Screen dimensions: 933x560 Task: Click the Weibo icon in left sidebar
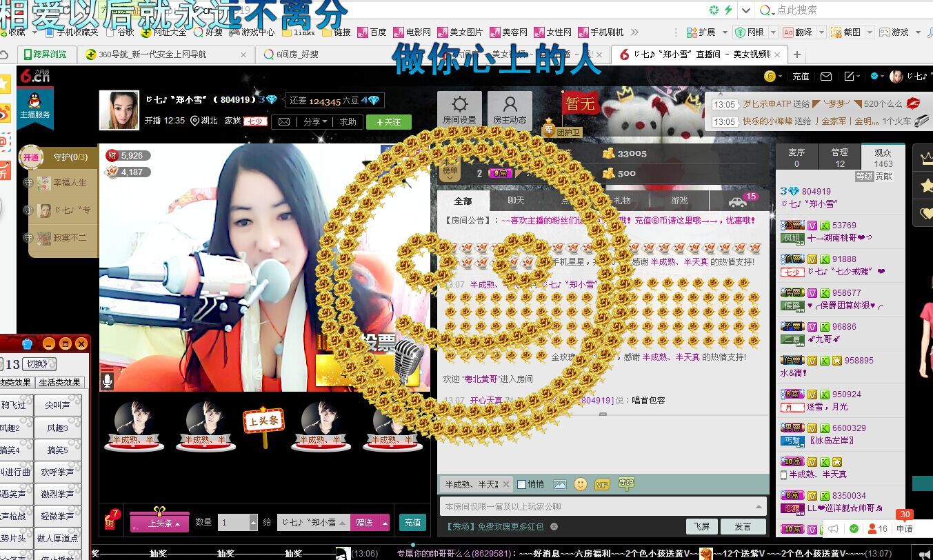coord(5,113)
